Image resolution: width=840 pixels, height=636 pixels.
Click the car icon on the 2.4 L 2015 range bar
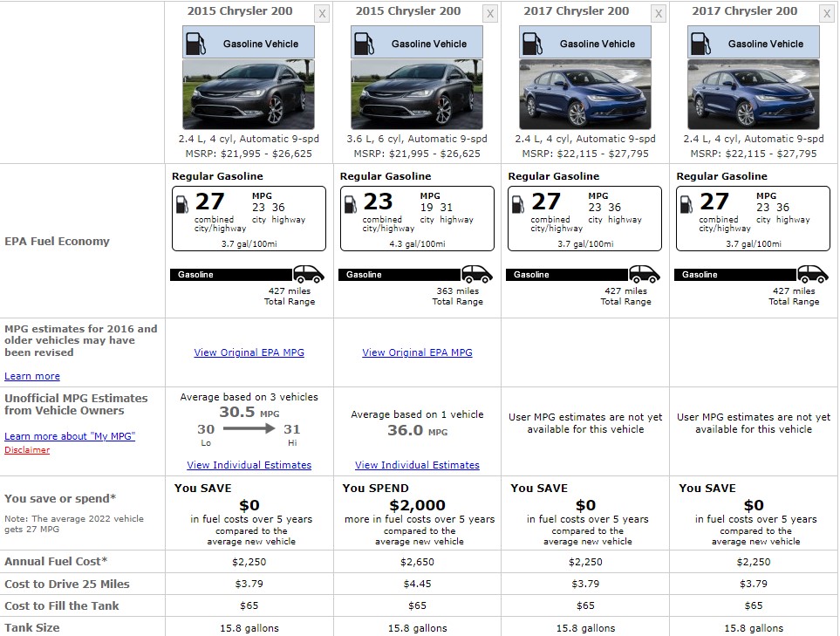(309, 274)
